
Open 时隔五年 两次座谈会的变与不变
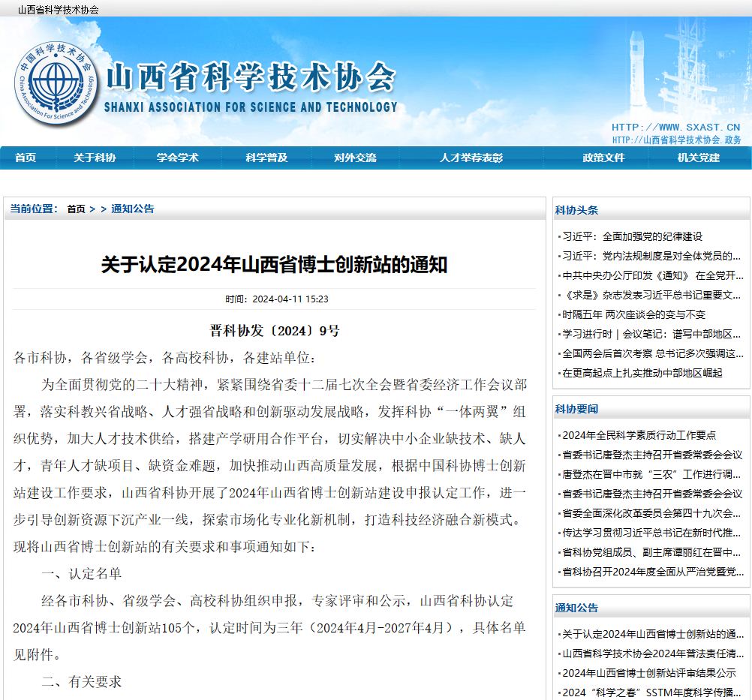634,314
